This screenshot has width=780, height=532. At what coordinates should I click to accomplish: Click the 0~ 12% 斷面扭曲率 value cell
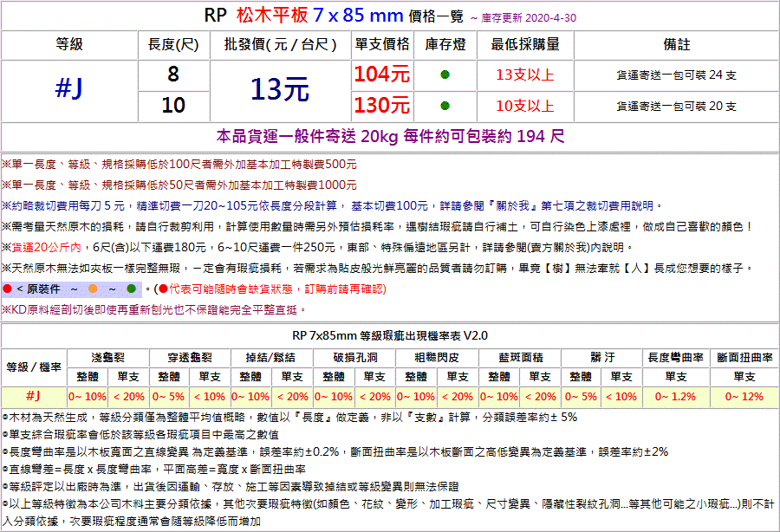click(743, 396)
